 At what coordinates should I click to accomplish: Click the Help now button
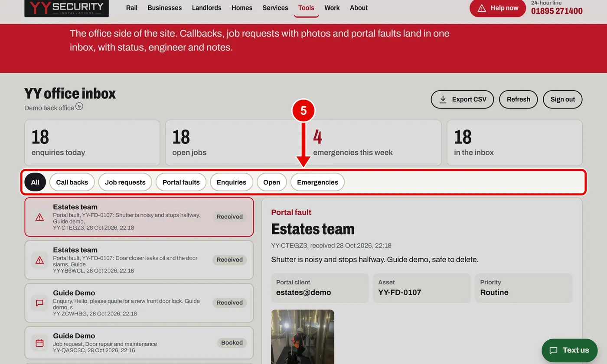pyautogui.click(x=498, y=8)
